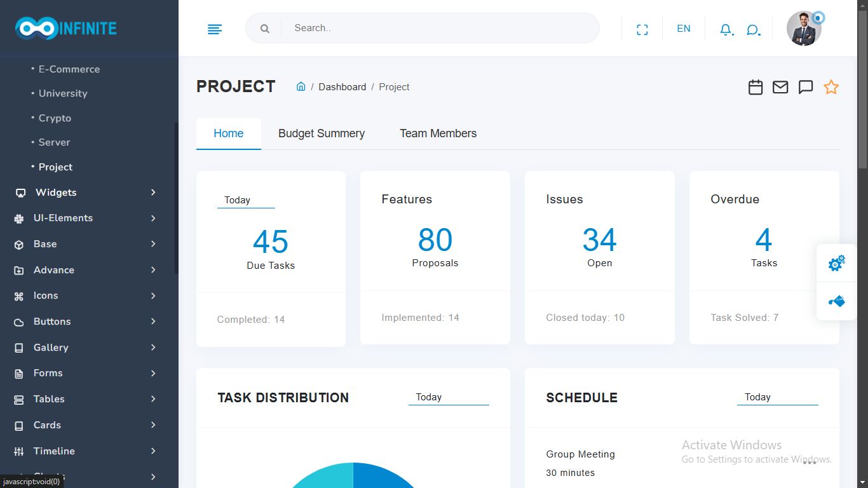
Task: Open the notifications bell icon
Action: click(726, 30)
